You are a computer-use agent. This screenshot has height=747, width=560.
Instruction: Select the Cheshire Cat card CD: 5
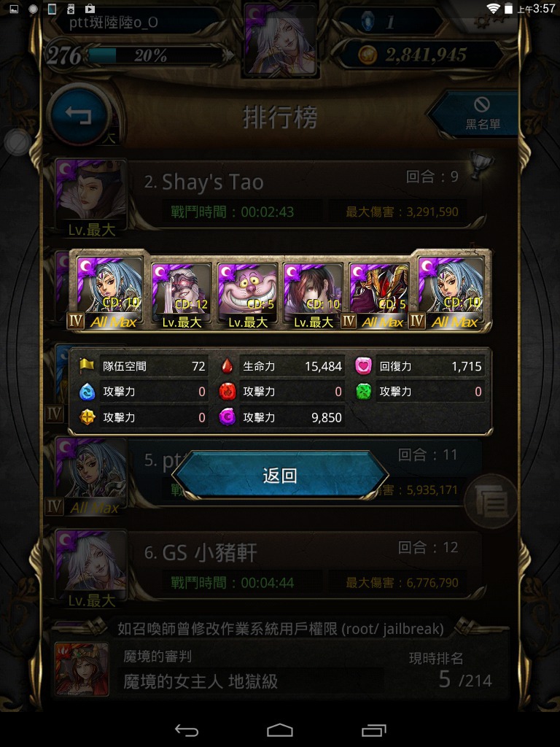pyautogui.click(x=247, y=295)
